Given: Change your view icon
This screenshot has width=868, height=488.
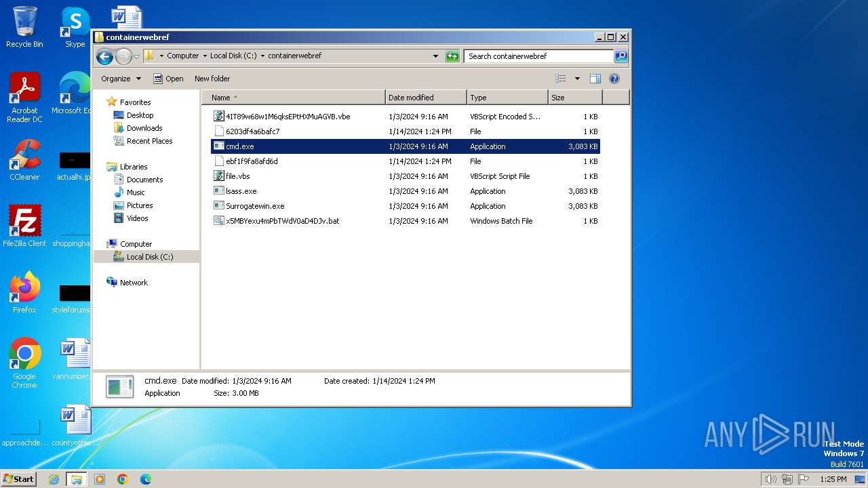Looking at the screenshot, I should pyautogui.click(x=560, y=79).
